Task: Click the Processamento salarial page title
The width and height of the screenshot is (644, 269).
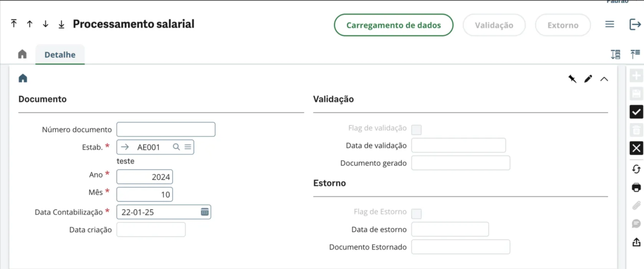Action: (134, 24)
